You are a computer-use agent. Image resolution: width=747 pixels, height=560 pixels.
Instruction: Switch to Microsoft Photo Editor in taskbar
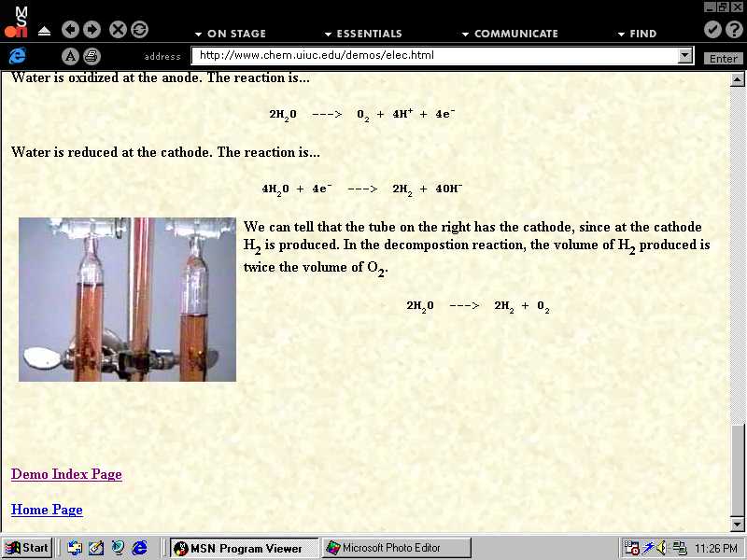[x=396, y=548]
